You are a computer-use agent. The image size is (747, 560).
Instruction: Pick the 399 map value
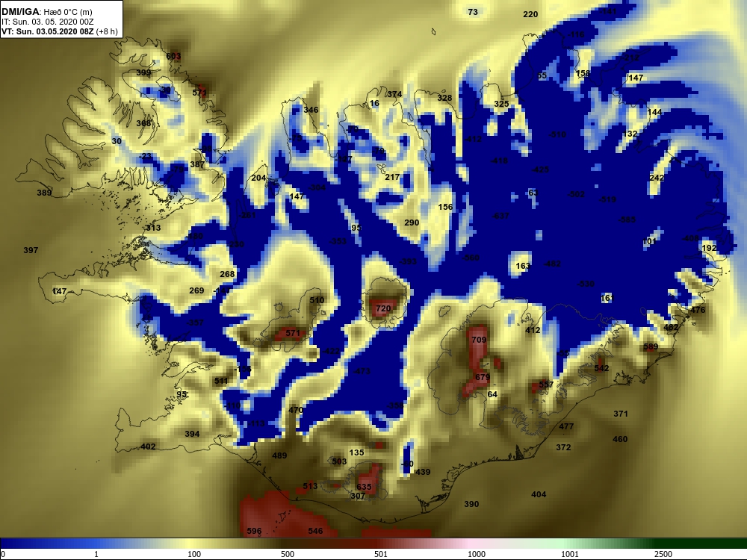tap(143, 73)
